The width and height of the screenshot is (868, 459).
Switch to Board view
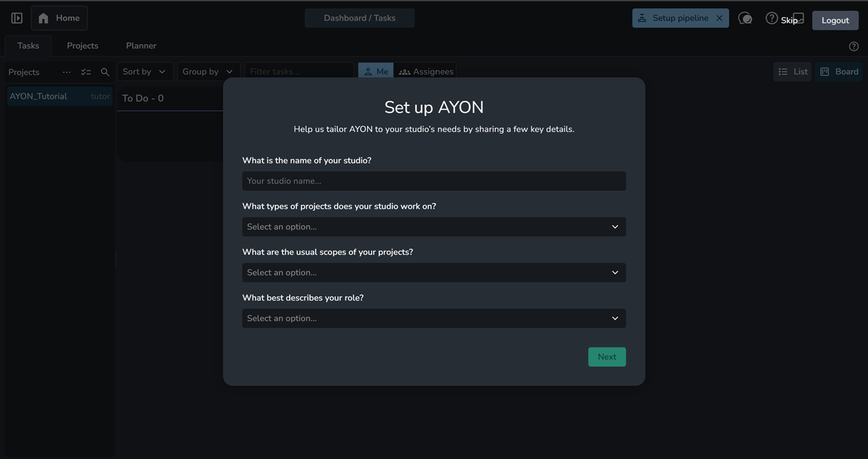(x=839, y=72)
